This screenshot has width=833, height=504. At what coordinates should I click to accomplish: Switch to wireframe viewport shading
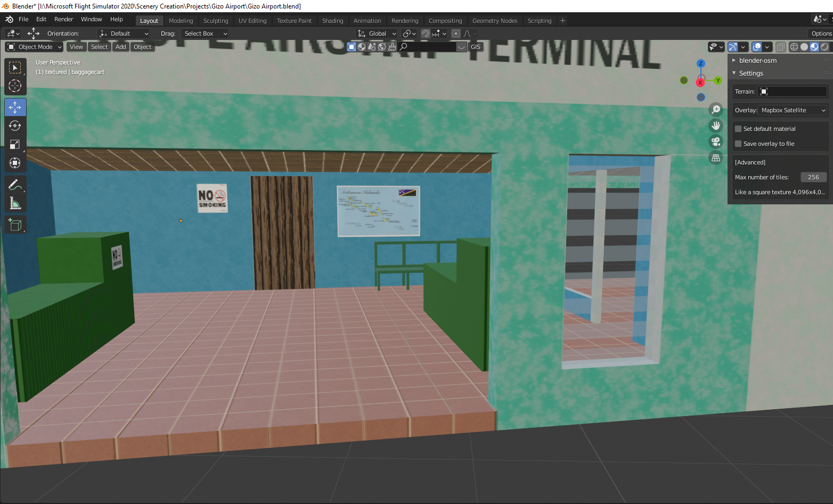pyautogui.click(x=794, y=47)
